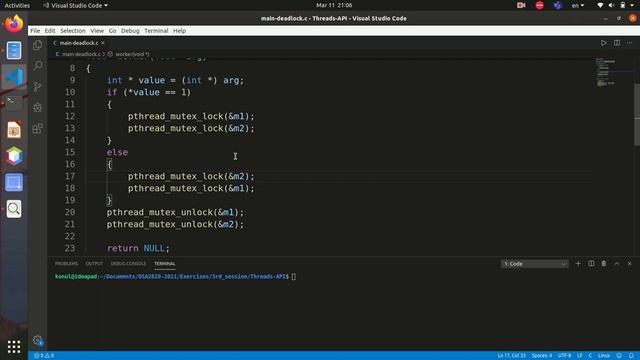Open the Help menu
Screen dimensions: 640x360
click(x=179, y=31)
